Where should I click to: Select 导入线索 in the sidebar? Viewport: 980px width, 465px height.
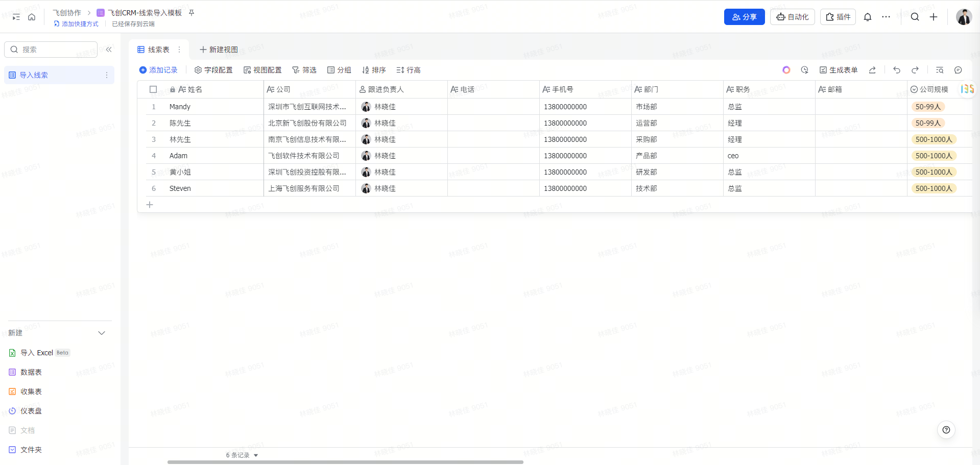[34, 75]
